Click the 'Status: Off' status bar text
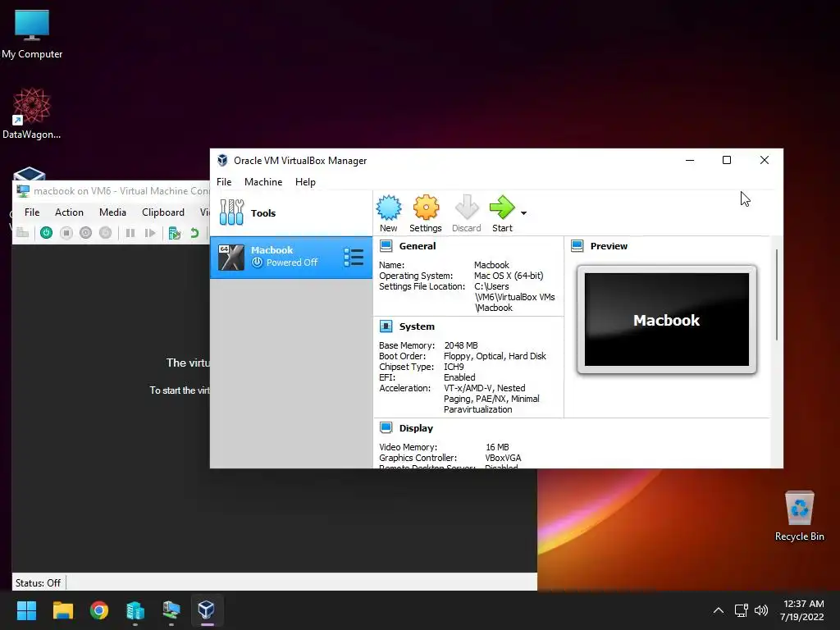840x630 pixels. 38,583
